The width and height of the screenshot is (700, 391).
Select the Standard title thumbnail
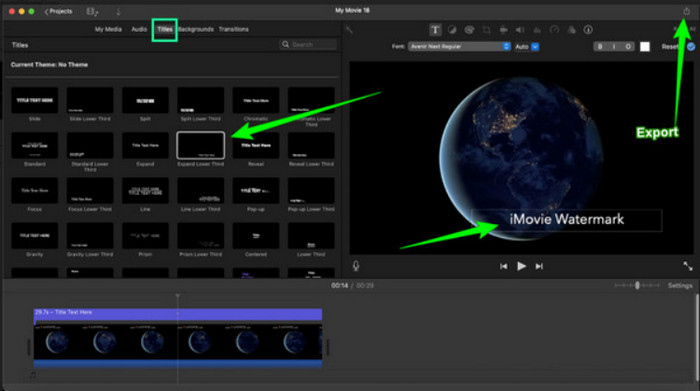tap(35, 146)
